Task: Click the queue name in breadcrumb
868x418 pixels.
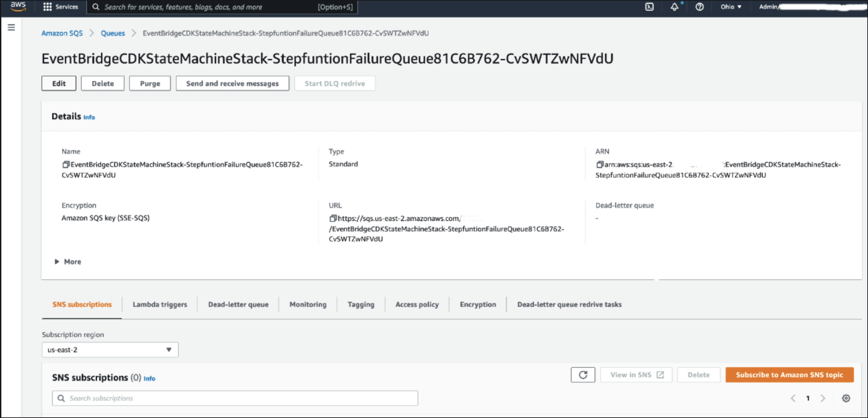Action: tap(286, 33)
